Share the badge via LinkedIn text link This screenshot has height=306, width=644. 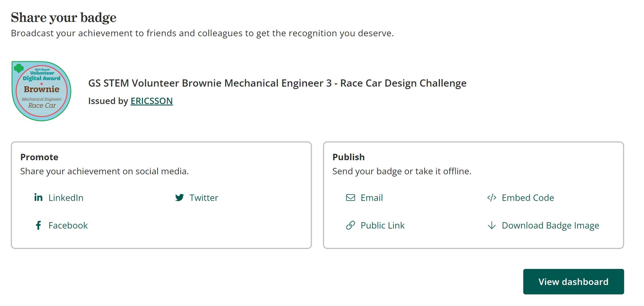(x=66, y=198)
